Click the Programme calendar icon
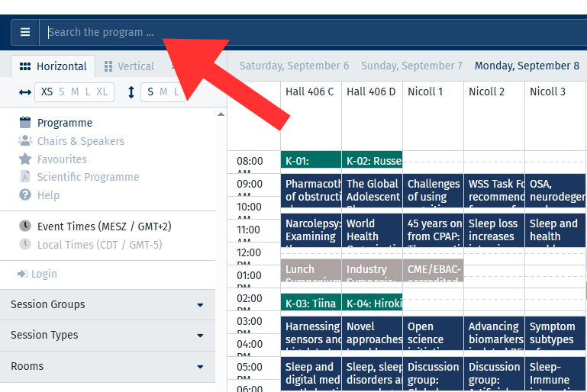Screen dimensions: 587x392 pos(25,123)
